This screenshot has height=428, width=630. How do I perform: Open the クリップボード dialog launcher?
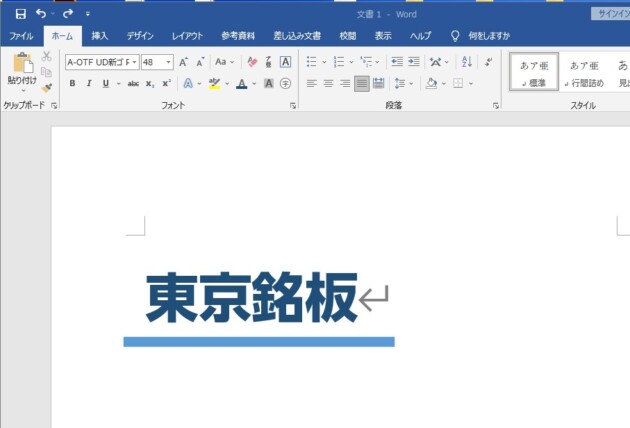[x=54, y=106]
